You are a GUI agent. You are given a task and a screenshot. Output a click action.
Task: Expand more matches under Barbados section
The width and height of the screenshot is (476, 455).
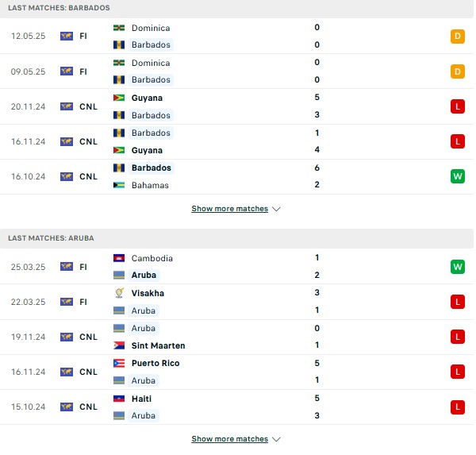click(x=230, y=209)
